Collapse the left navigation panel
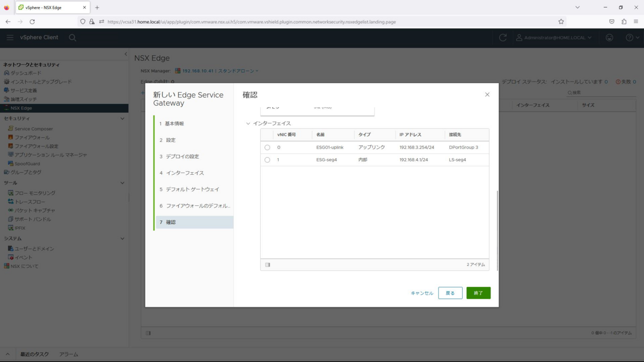The image size is (644, 362). (x=126, y=54)
